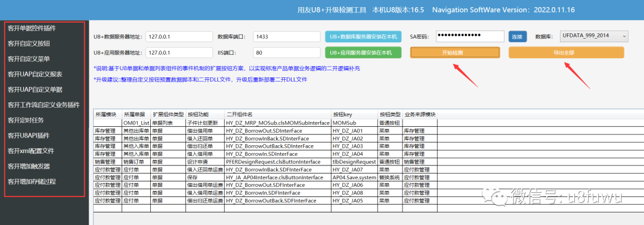Select the HY_DZ_JA05 key cell
This screenshot has height=225, width=644.
click(354, 201)
